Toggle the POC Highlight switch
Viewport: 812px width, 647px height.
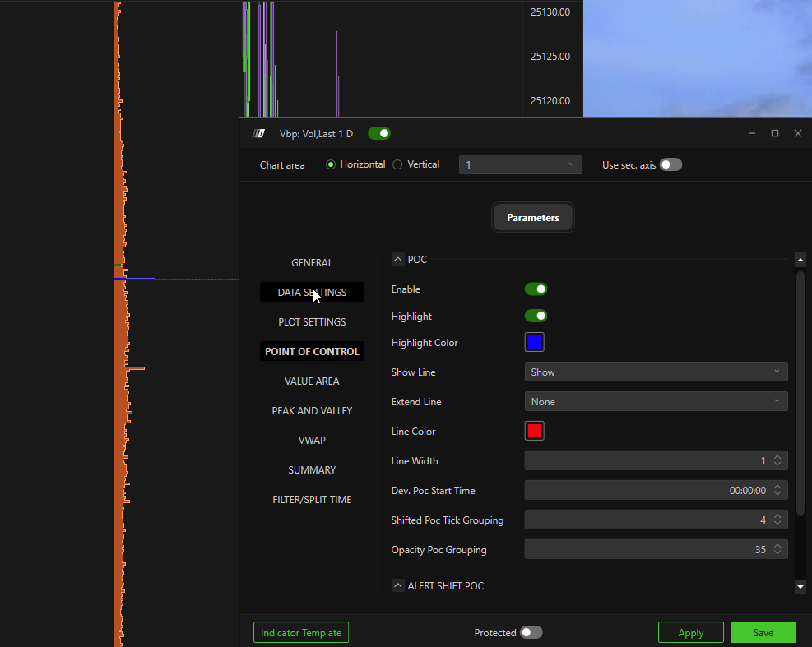pos(536,316)
